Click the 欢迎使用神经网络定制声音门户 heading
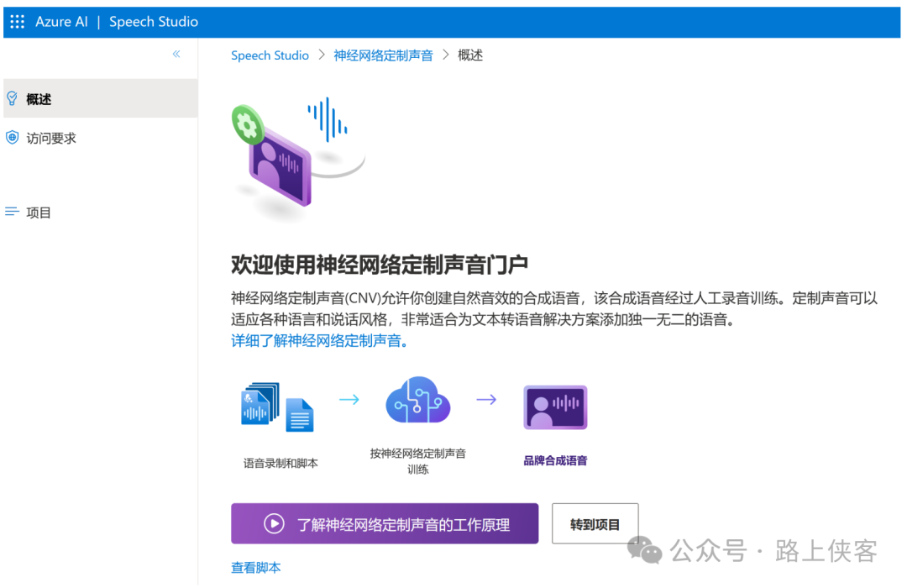The width and height of the screenshot is (907, 588). point(380,265)
